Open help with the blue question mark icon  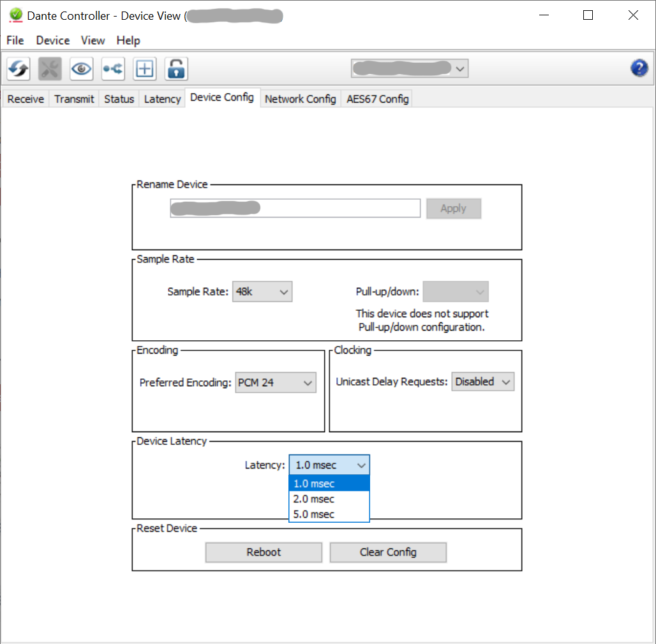click(x=639, y=68)
